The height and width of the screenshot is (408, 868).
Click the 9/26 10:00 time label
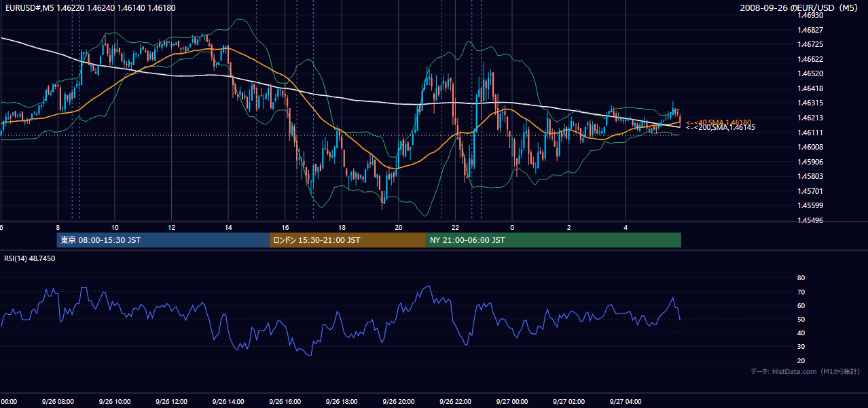click(114, 402)
